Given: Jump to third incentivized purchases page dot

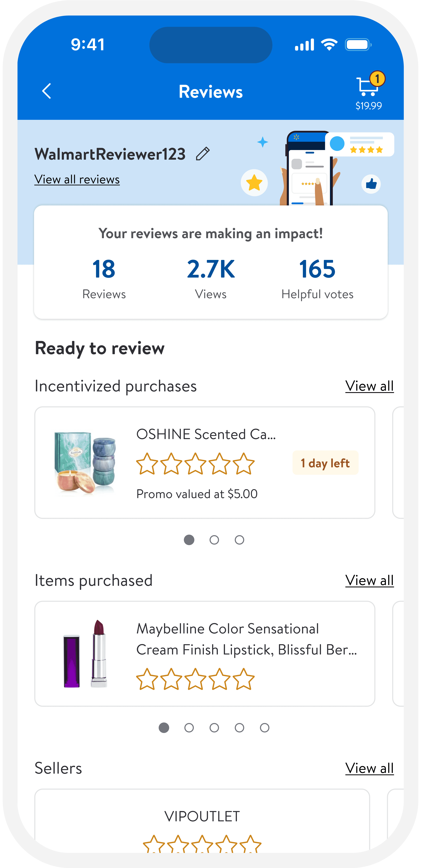Looking at the screenshot, I should [x=239, y=540].
